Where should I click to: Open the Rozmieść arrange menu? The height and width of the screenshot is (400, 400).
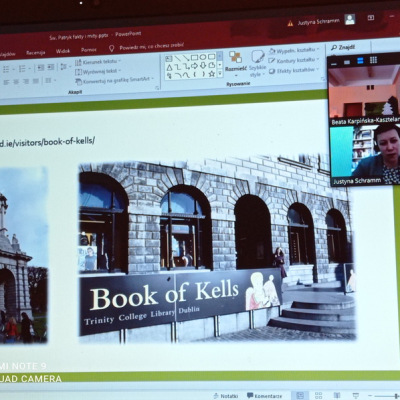(x=236, y=63)
